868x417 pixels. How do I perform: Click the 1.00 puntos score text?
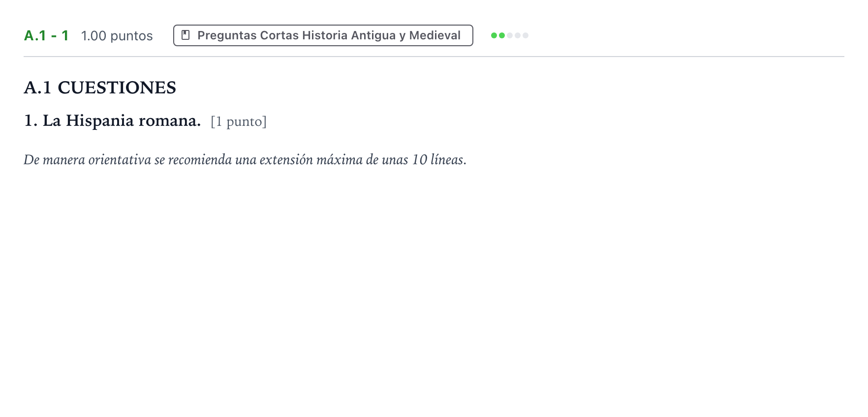(x=117, y=36)
